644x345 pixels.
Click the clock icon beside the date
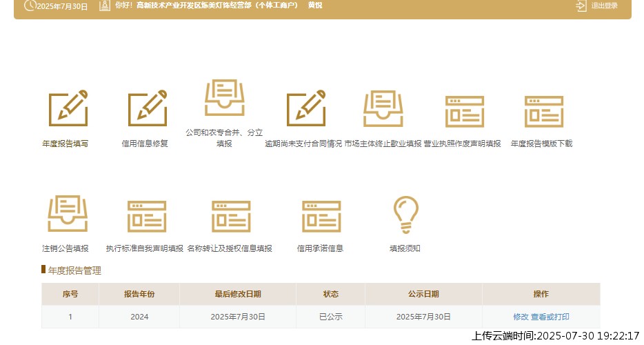coord(30,6)
